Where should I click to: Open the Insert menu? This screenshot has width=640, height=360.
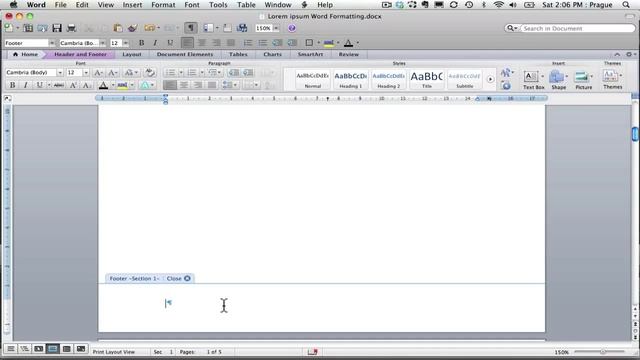click(132, 5)
